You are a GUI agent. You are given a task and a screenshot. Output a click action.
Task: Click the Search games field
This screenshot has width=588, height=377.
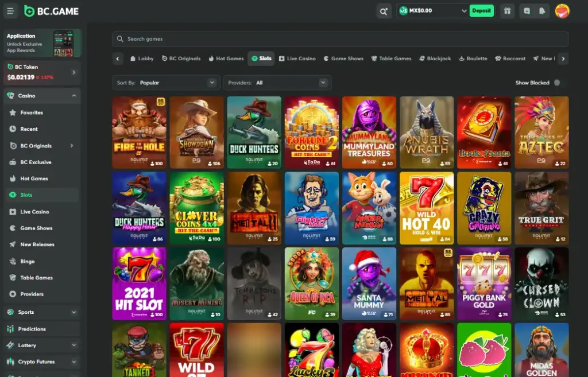point(340,39)
